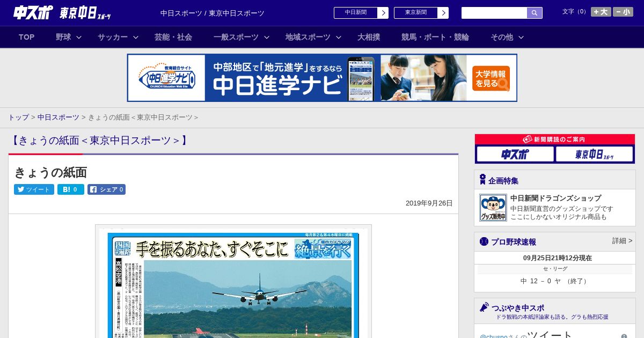The width and height of the screenshot is (644, 338).
Task: Open the TOP navigation item
Action: (27, 37)
